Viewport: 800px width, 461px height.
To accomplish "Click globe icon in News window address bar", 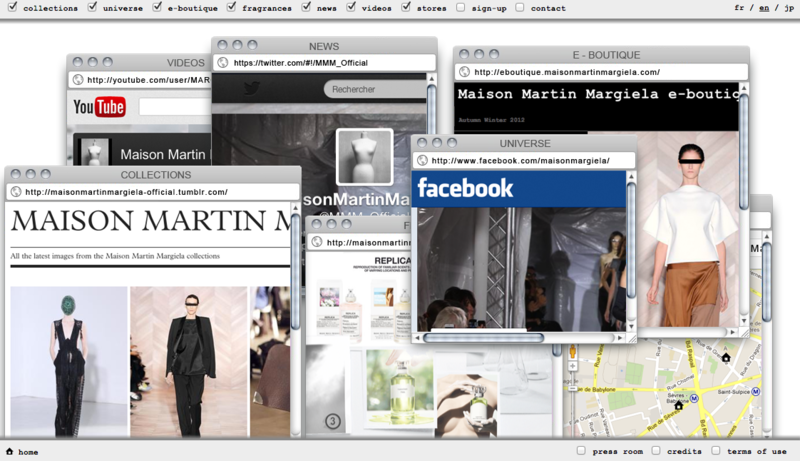I will [222, 63].
